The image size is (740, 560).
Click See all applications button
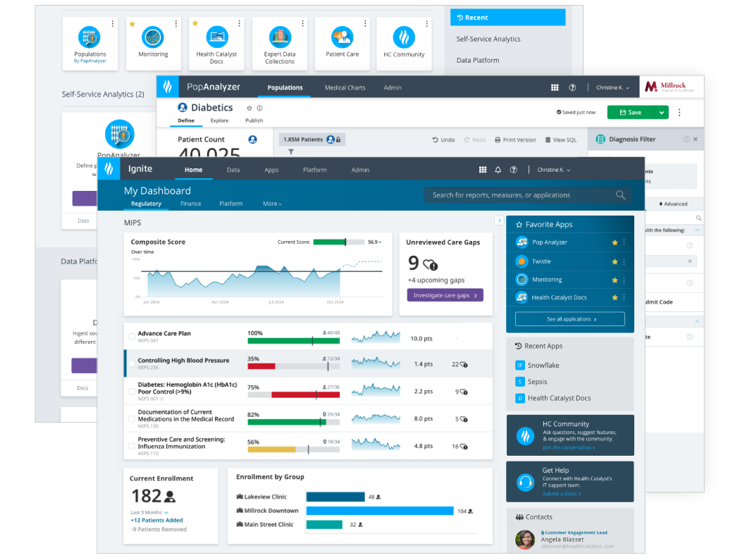(x=570, y=319)
